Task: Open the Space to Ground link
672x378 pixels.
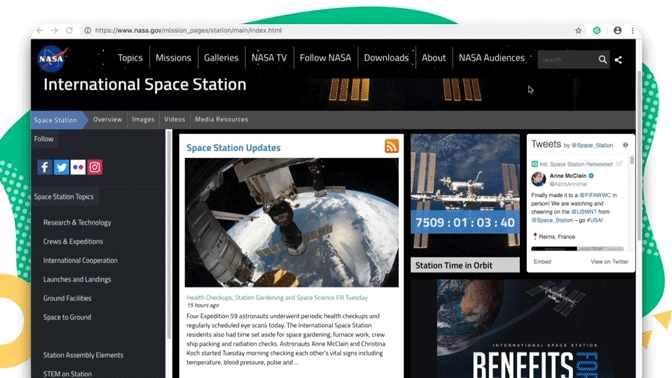Action: (67, 317)
